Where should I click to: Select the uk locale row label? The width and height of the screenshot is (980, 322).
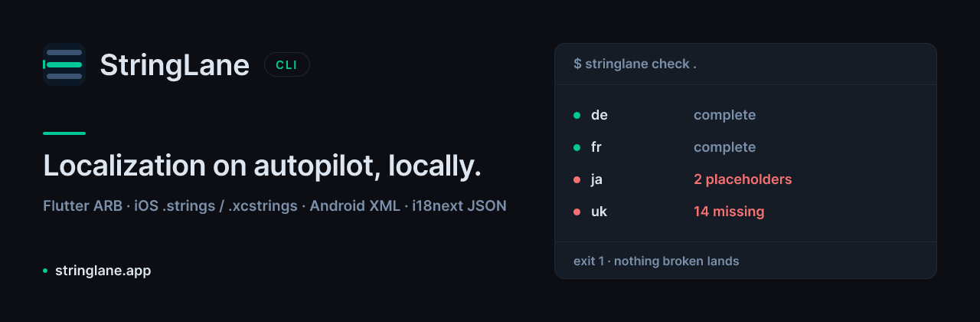point(599,212)
